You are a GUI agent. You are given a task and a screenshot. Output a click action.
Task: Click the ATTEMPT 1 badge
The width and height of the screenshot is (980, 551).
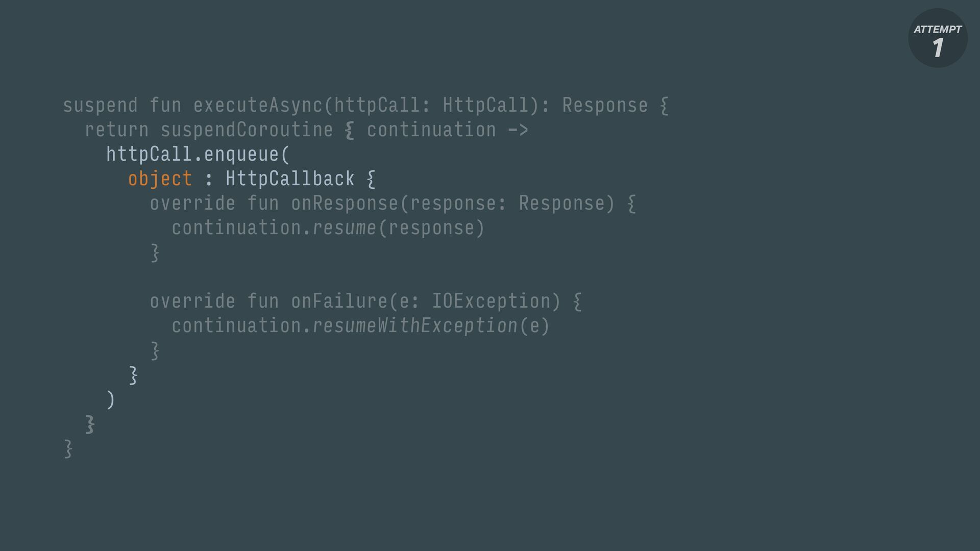[x=938, y=38]
